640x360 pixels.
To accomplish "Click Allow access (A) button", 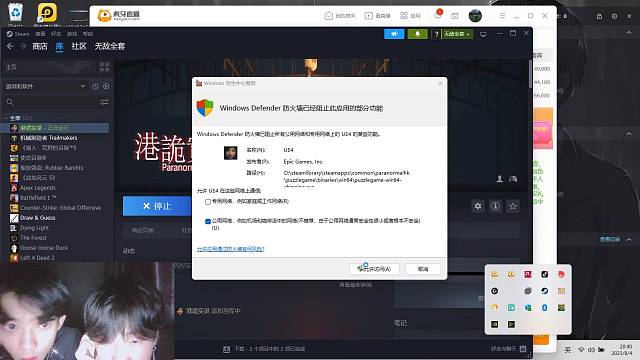I will (x=374, y=269).
